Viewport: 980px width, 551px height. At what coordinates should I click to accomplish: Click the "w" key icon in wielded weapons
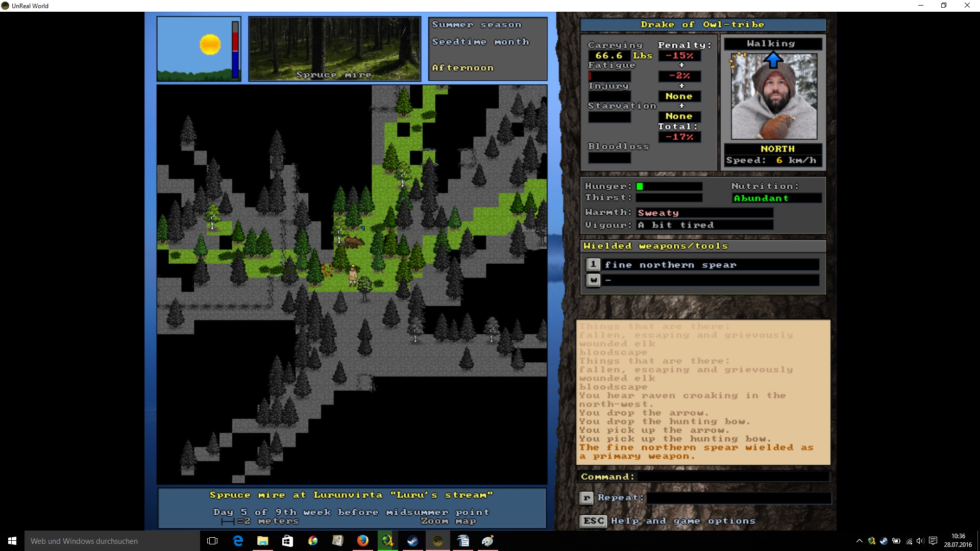[593, 280]
